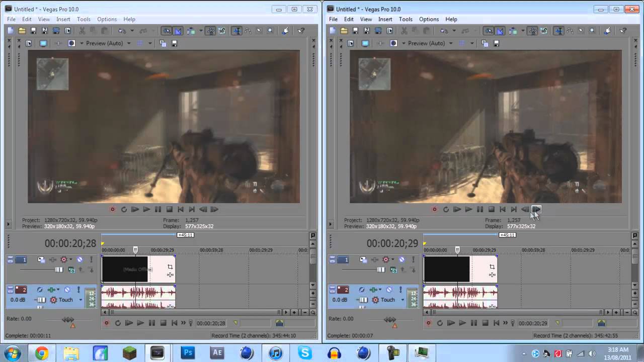Click Save icon in right window toolbar

coord(356,31)
